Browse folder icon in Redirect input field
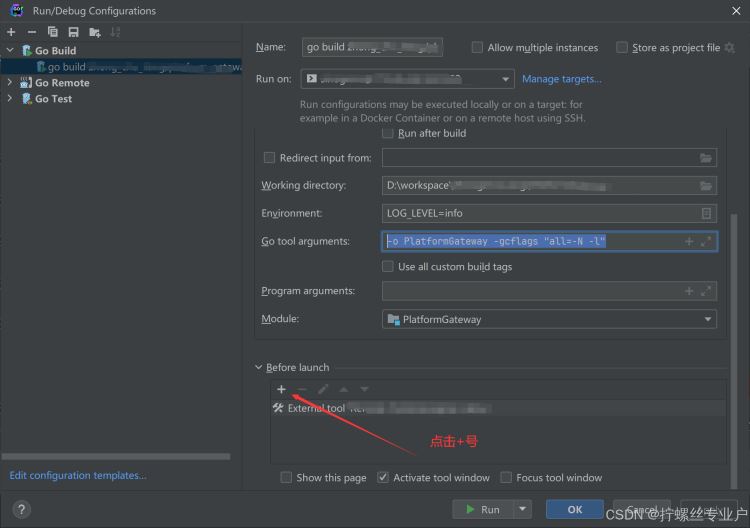 [706, 158]
